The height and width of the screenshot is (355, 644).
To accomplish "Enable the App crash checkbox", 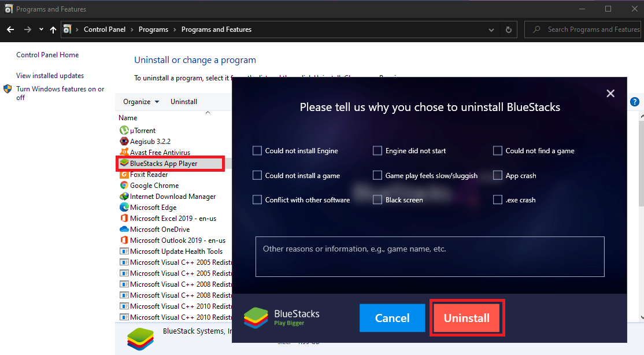I will point(498,175).
